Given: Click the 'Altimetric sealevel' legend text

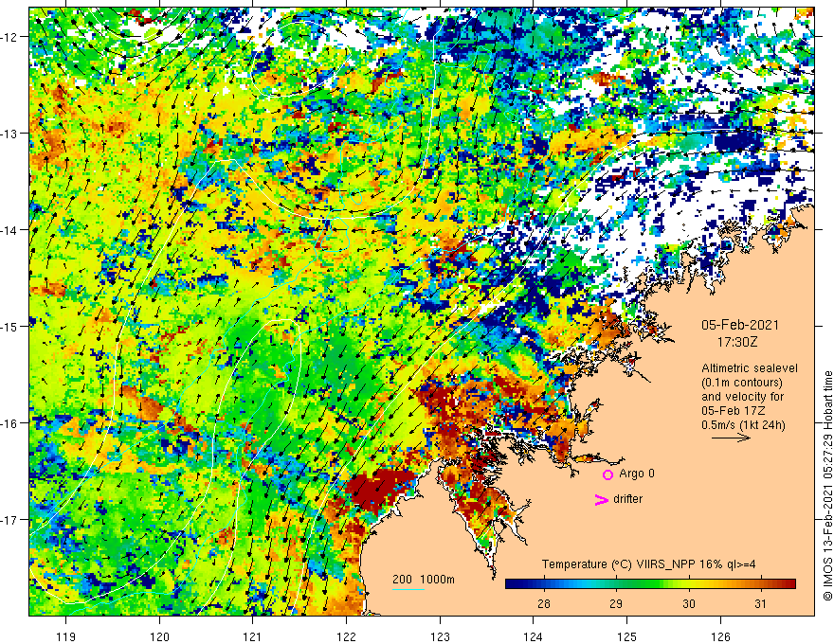Looking at the screenshot, I should pyautogui.click(x=750, y=368).
